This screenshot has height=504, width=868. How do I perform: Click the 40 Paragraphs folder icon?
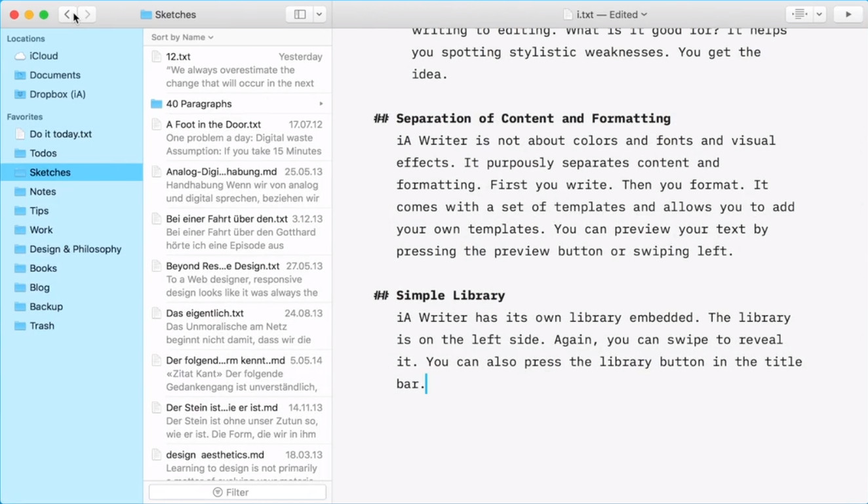(156, 104)
